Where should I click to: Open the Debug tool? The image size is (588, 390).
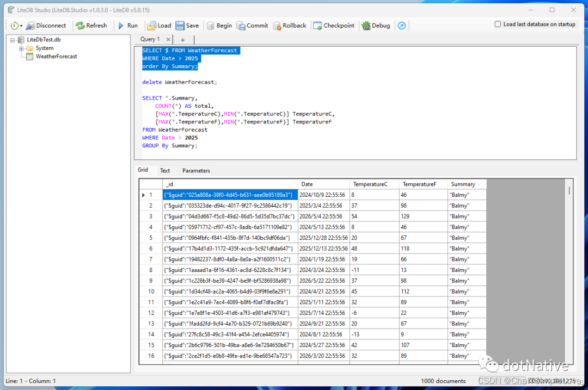click(376, 25)
